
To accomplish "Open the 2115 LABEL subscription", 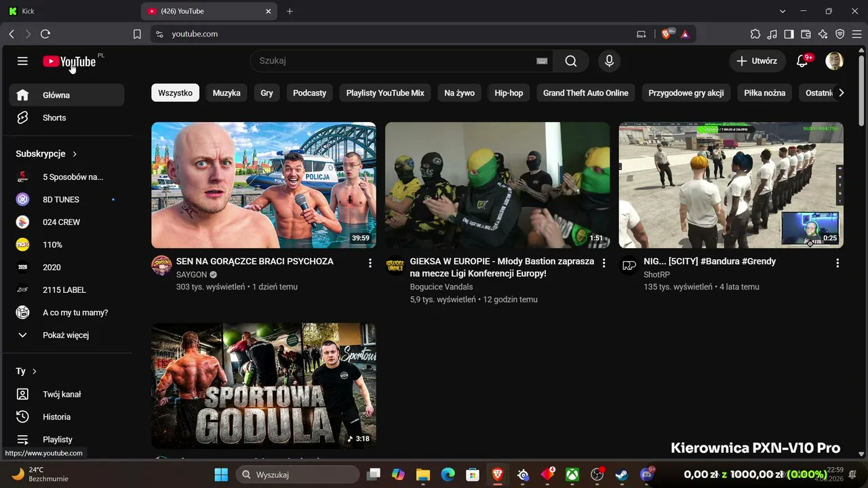I will tap(66, 290).
